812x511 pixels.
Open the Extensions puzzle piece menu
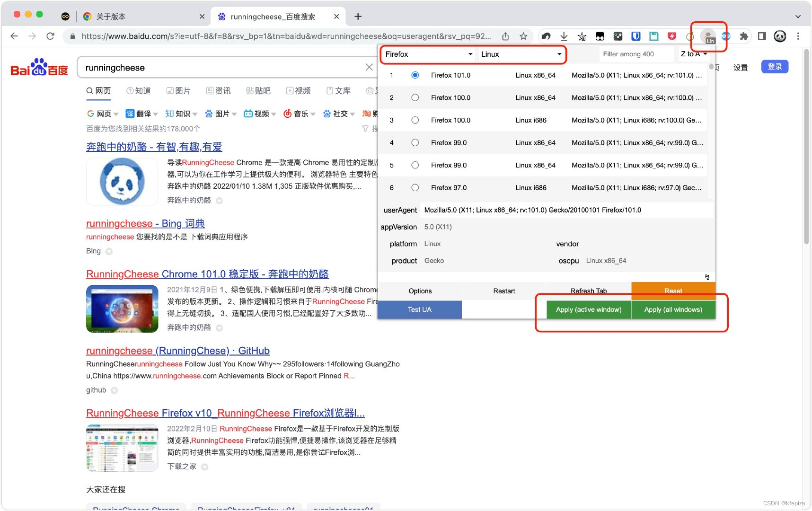pos(744,36)
